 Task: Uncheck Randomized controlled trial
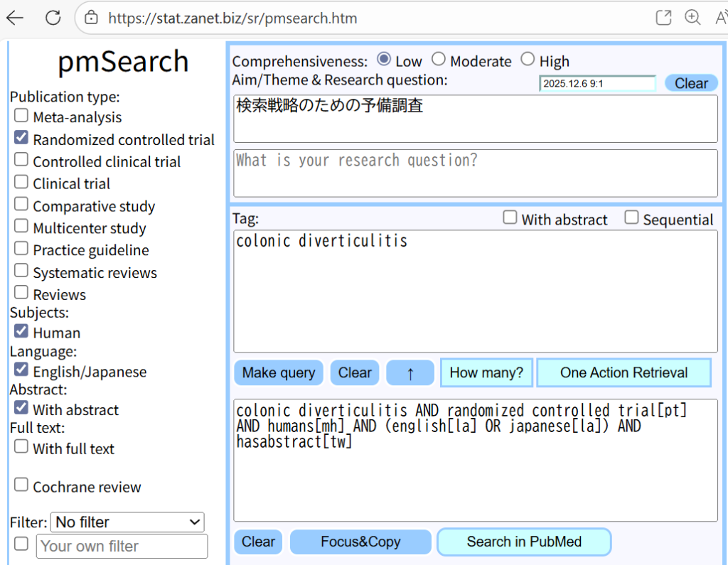click(x=21, y=139)
